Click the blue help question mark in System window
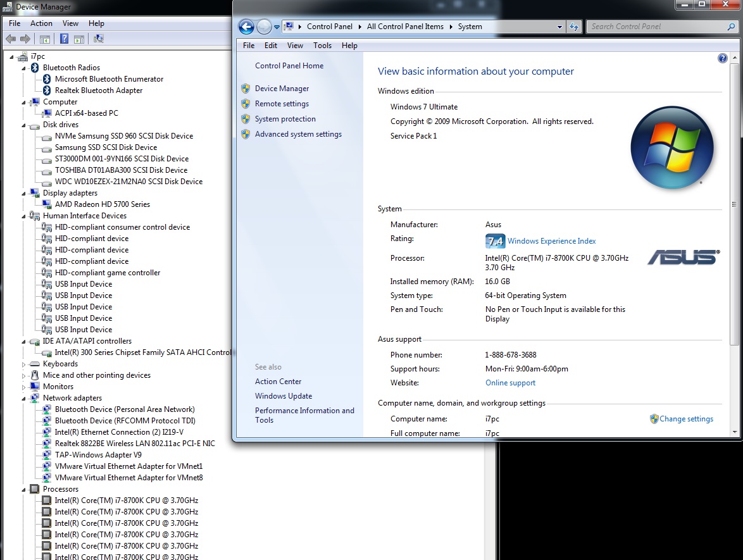Image resolution: width=743 pixels, height=560 pixels. pyautogui.click(x=723, y=58)
